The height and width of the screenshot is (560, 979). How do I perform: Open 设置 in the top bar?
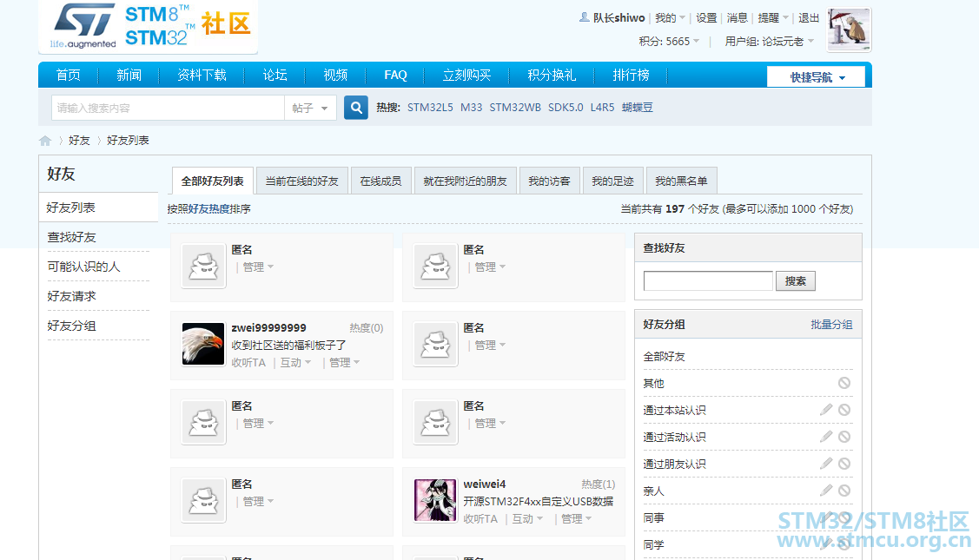click(706, 18)
